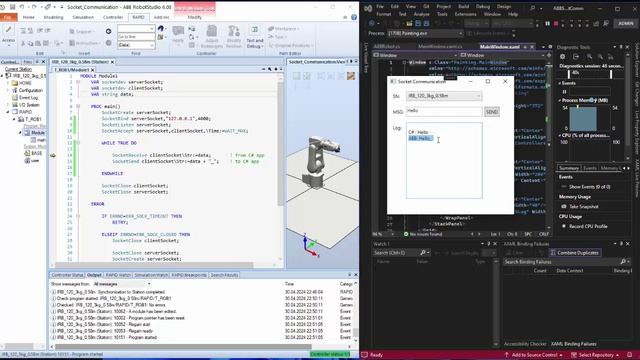Open the Process dropdown showing Painting.exe
The height and width of the screenshot is (360, 640).
(425, 33)
